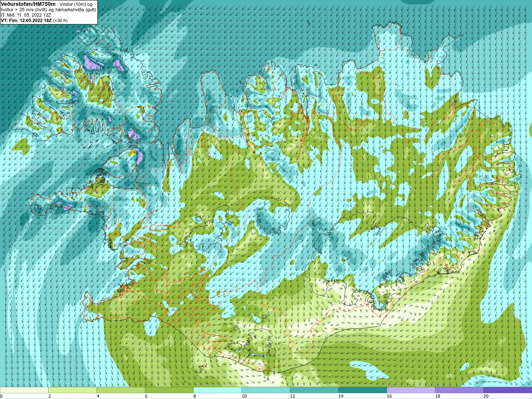Select the Veðurstofan/HM750m title text
Image resolution: width=532 pixels, height=399 pixels.
click(x=28, y=4)
